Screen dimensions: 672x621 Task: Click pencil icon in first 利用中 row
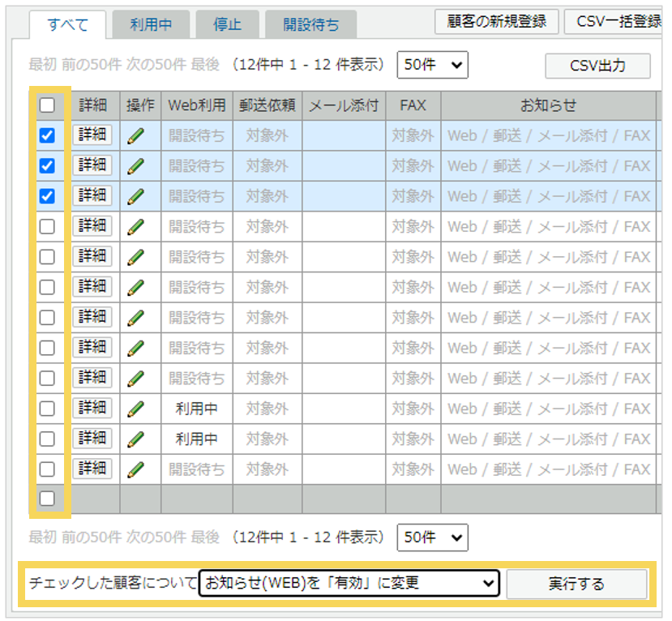coord(136,409)
